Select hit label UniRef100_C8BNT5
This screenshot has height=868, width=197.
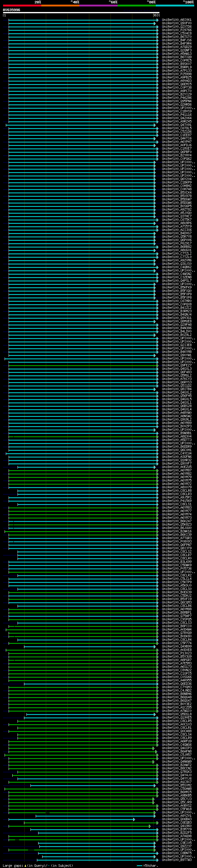click(x=176, y=853)
